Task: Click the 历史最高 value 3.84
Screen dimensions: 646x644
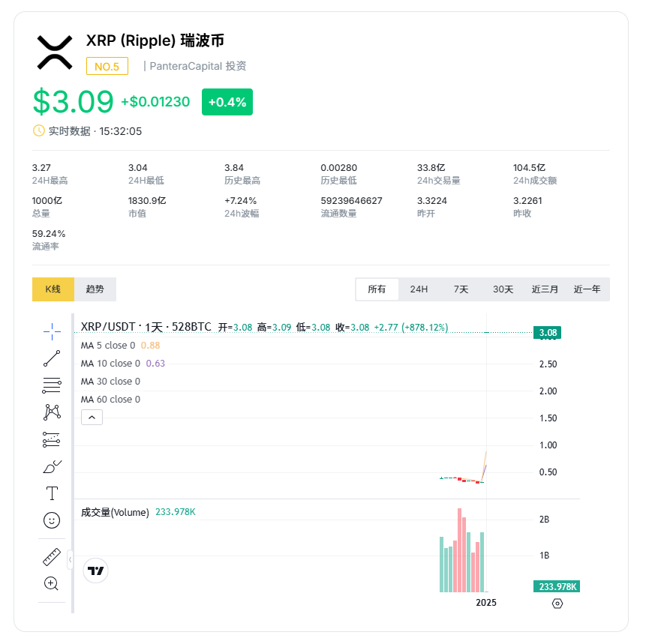Action: (234, 168)
